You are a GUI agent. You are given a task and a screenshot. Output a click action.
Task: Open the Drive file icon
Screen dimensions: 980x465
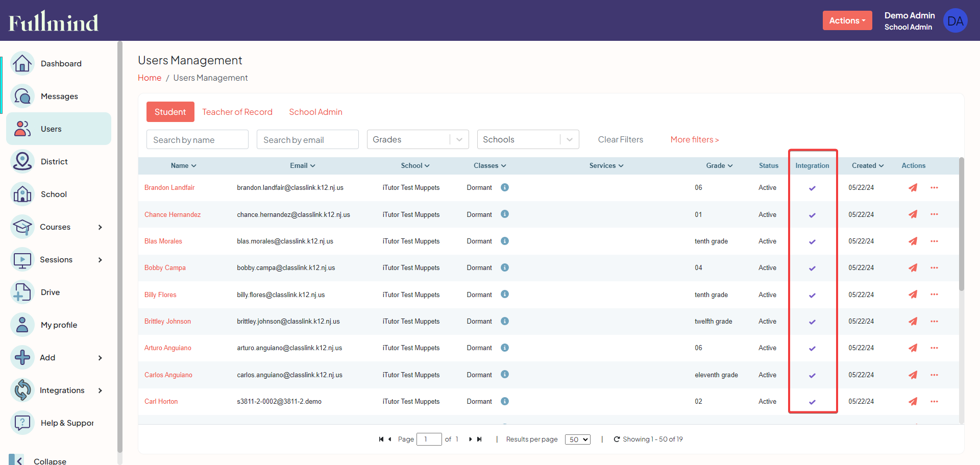pyautogui.click(x=22, y=292)
